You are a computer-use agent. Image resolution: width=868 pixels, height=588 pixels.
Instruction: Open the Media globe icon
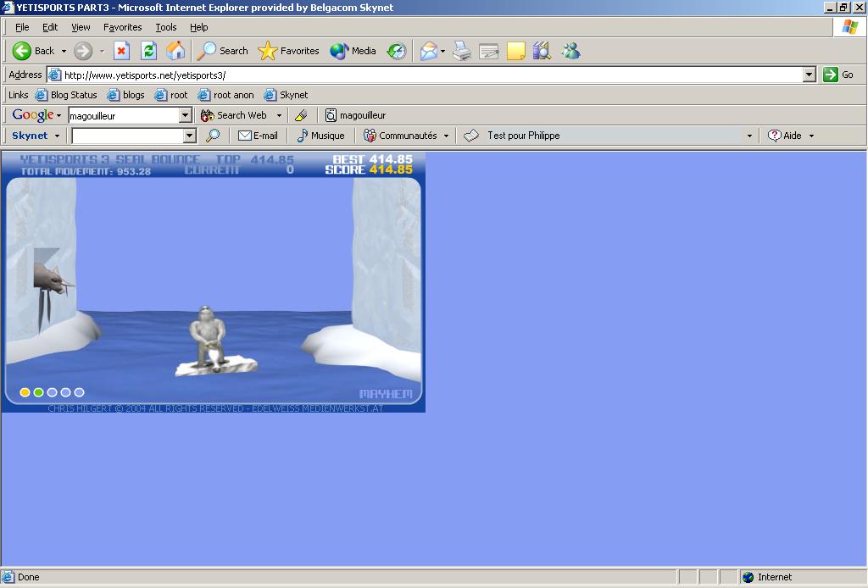click(339, 51)
